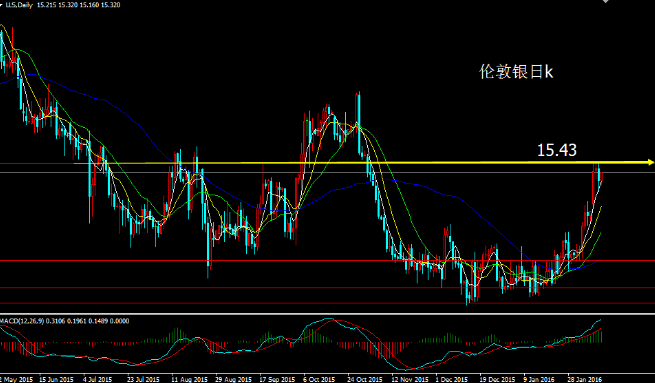Image resolution: width=655 pixels, height=383 pixels.
Task: Click the 28 Jan 2016 date label
Action: tap(585, 379)
